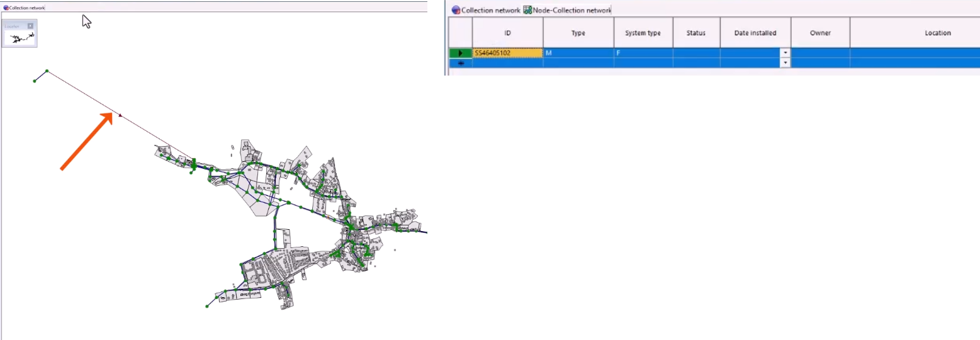Select the Collection network tab in grid window

pyautogui.click(x=485, y=10)
